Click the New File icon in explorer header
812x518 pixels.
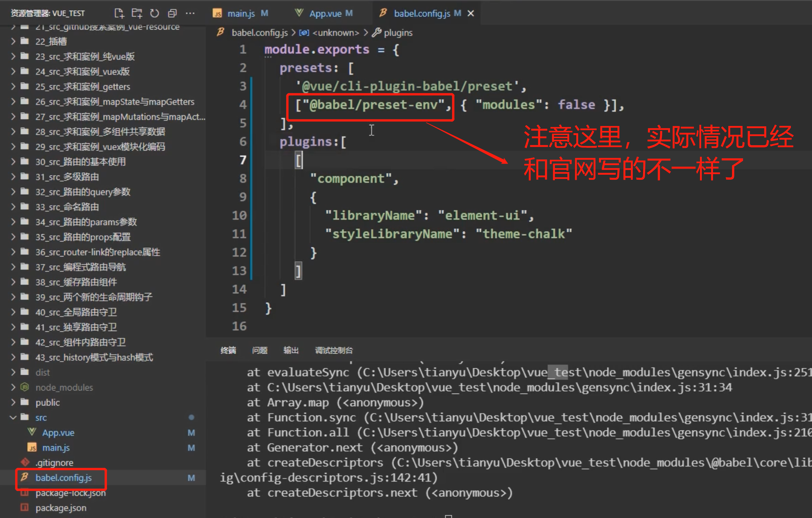coord(119,13)
